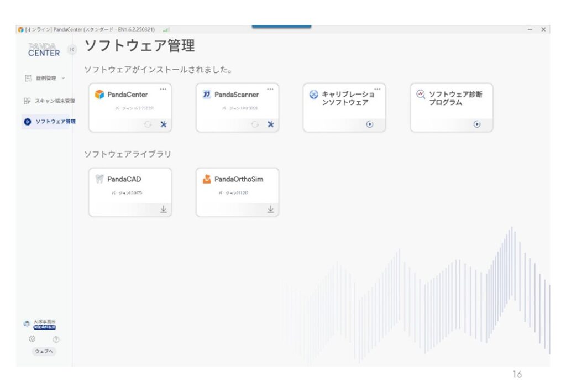
Task: Expand the 症例管理 menu chevron
Action: point(63,79)
